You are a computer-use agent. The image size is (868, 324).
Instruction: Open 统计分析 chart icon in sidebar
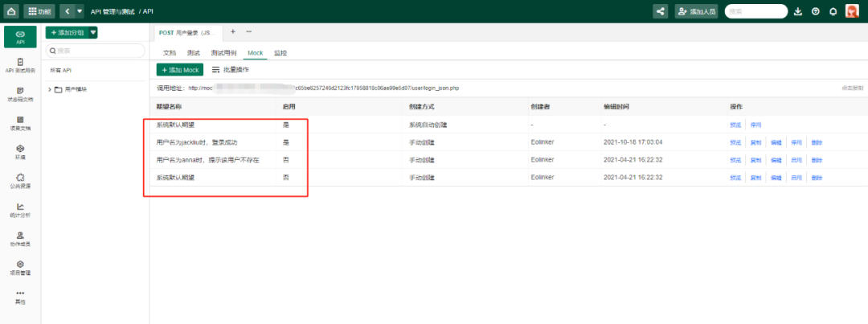point(20,210)
